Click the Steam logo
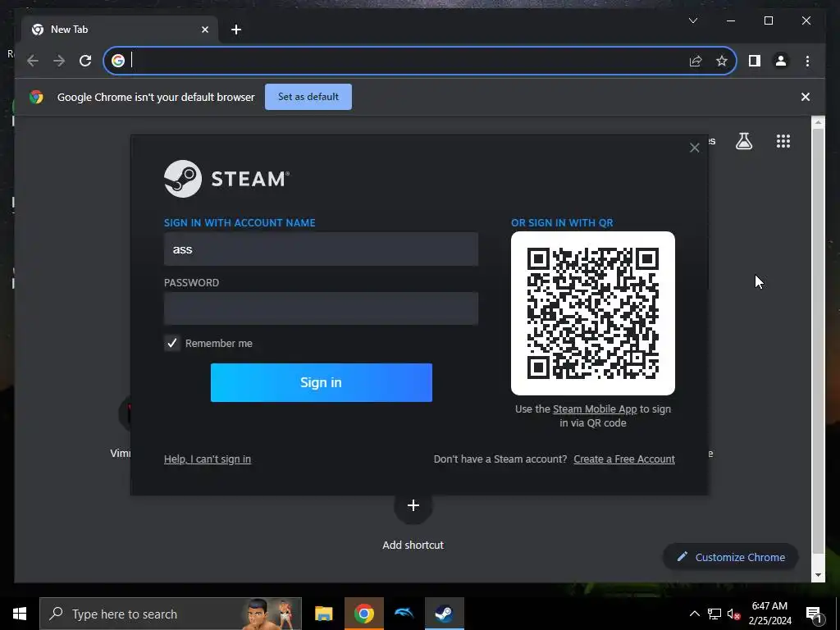 [x=226, y=179]
